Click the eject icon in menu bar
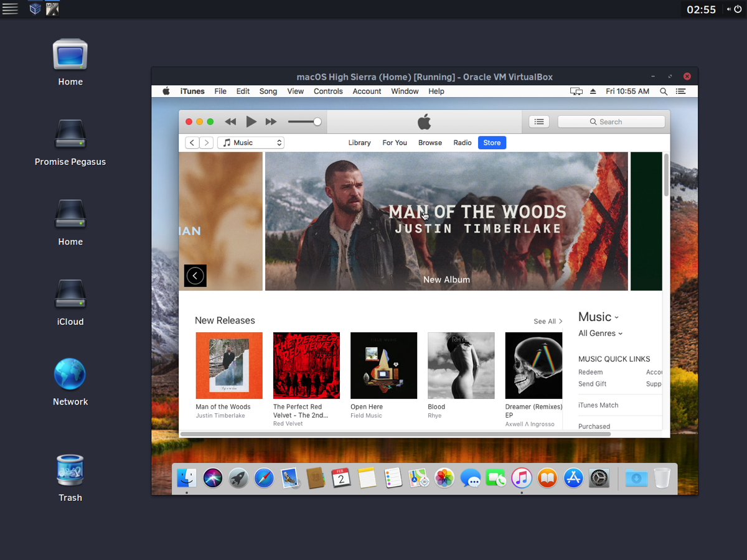 [593, 91]
